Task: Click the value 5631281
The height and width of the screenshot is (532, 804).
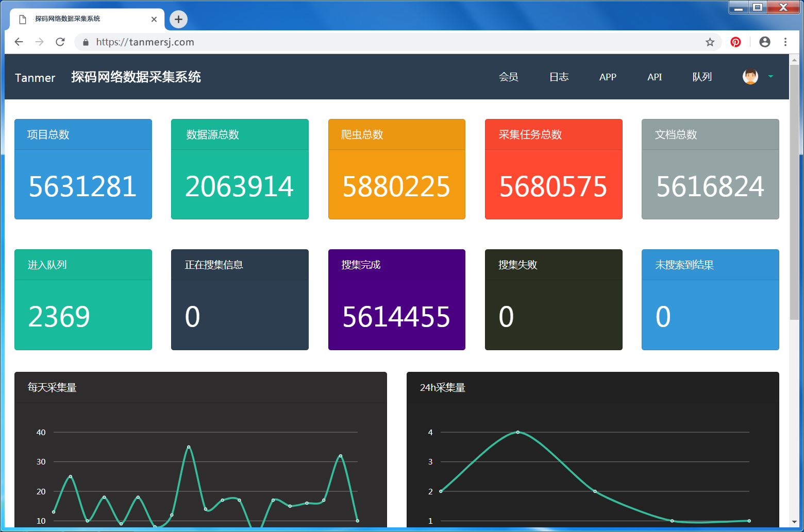Action: (x=82, y=186)
